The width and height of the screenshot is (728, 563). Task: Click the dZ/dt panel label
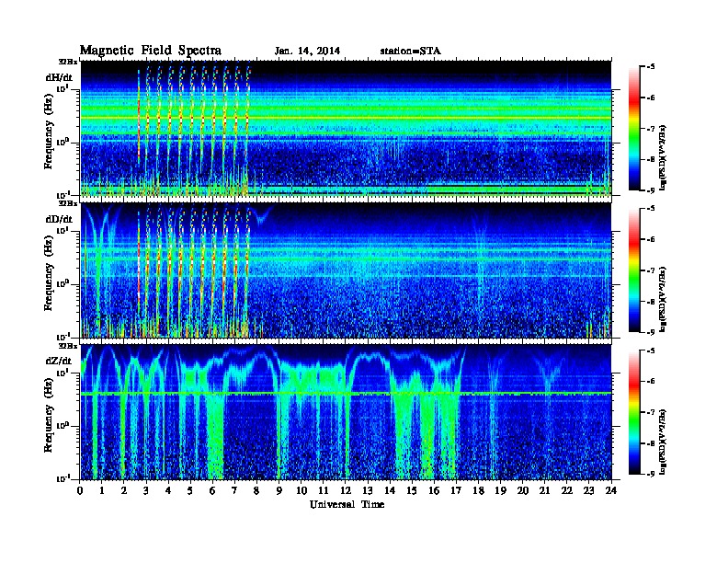pyautogui.click(x=59, y=361)
